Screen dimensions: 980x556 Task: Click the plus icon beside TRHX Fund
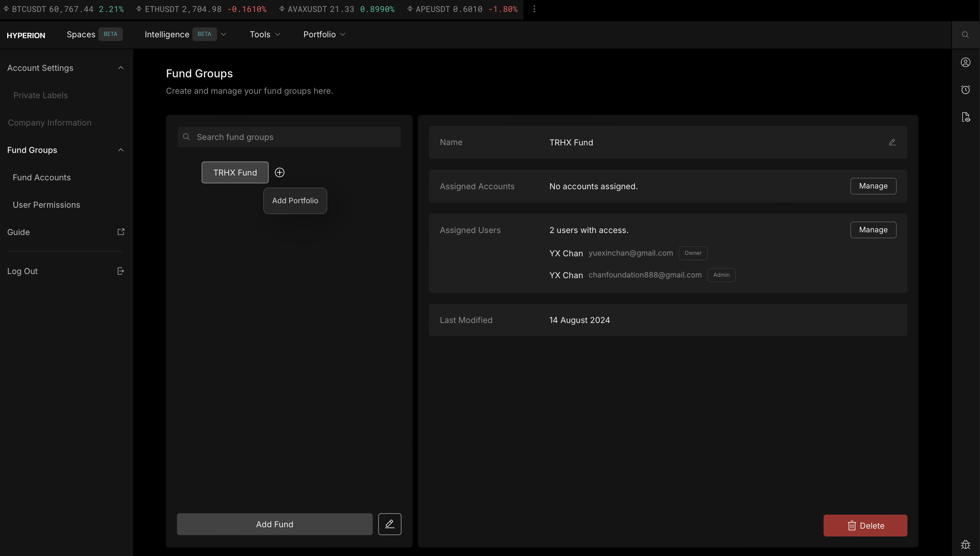tap(280, 172)
